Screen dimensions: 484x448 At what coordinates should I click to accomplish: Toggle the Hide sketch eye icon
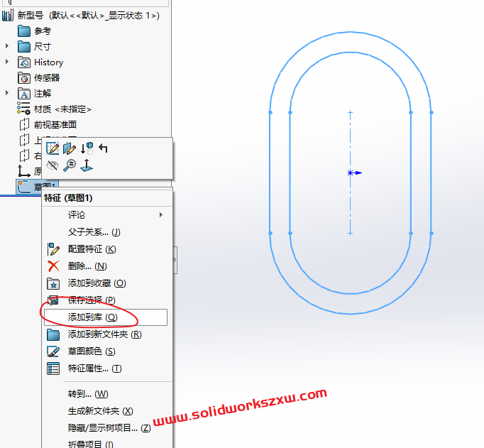tap(53, 165)
